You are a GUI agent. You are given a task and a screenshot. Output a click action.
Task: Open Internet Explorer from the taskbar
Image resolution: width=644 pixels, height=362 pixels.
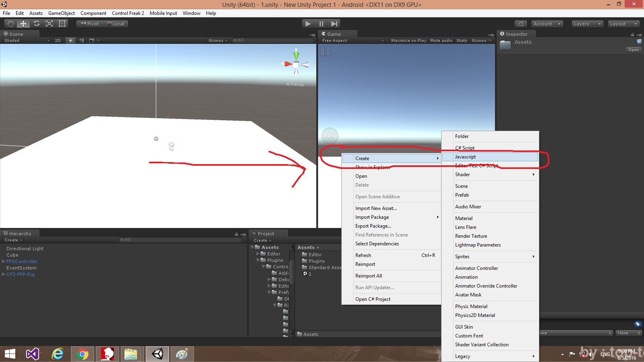tap(58, 354)
